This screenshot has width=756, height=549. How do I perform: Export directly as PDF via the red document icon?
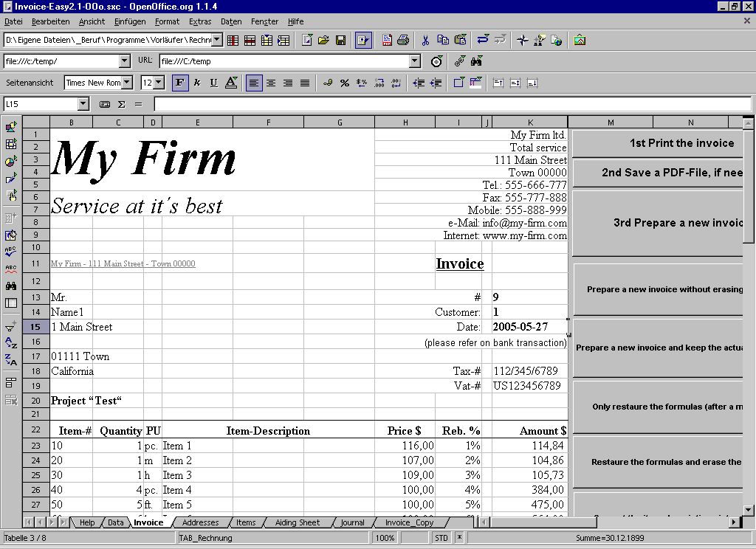coord(387,41)
